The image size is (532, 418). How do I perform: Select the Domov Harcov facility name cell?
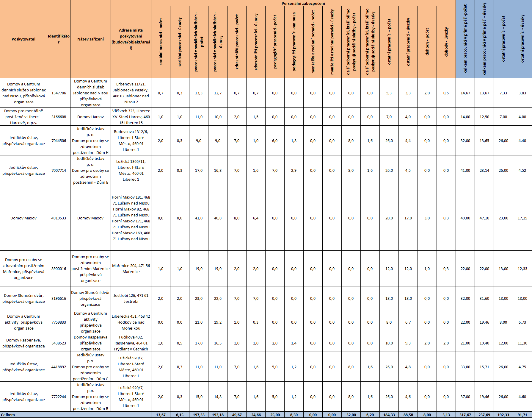(x=90, y=117)
